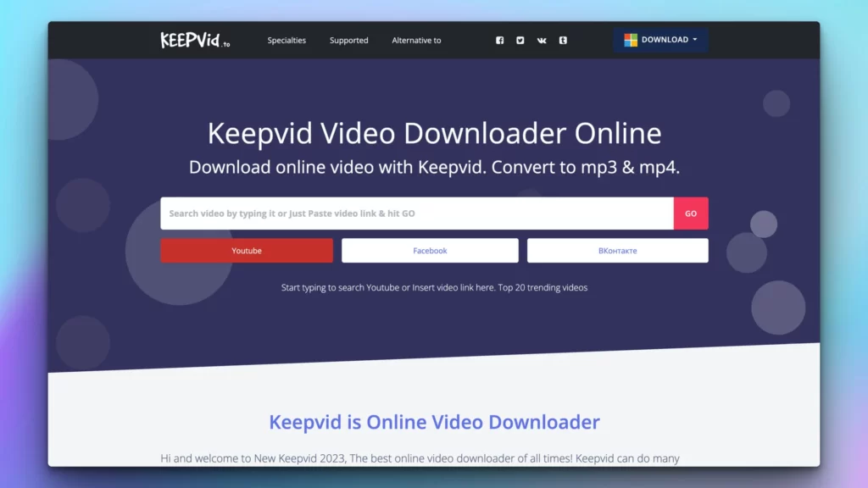Image resolution: width=868 pixels, height=488 pixels.
Task: Focus the video search input field
Action: click(x=417, y=213)
